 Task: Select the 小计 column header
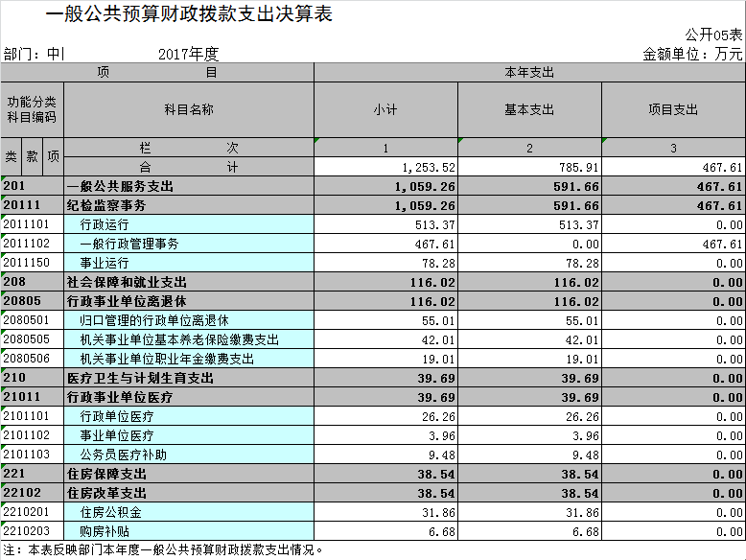coord(385,109)
